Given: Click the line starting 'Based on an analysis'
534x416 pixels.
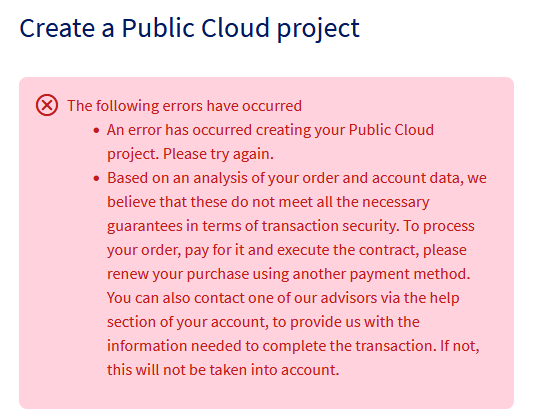Looking at the screenshot, I should [x=297, y=178].
